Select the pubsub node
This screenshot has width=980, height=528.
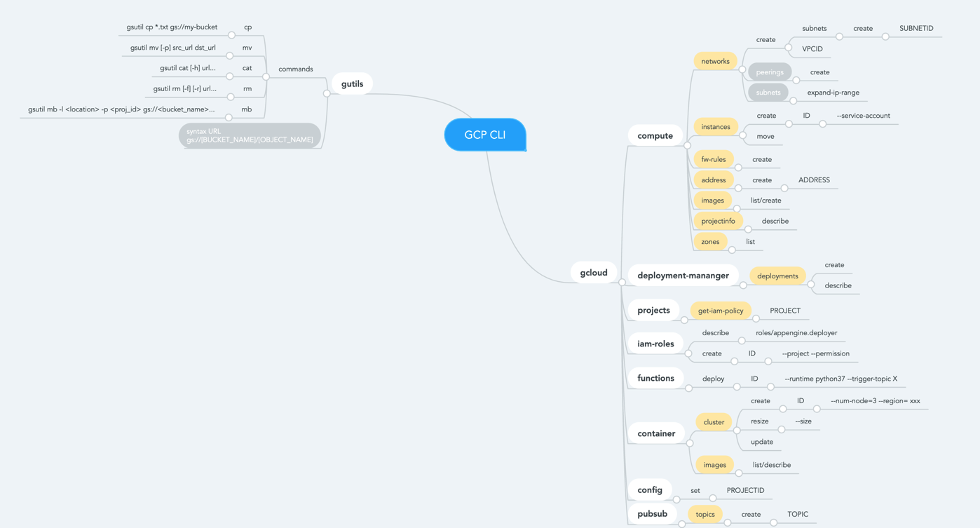[652, 514]
